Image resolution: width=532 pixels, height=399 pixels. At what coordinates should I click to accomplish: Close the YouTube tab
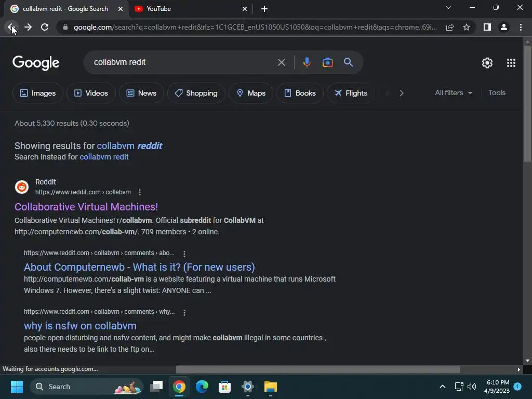[245, 9]
